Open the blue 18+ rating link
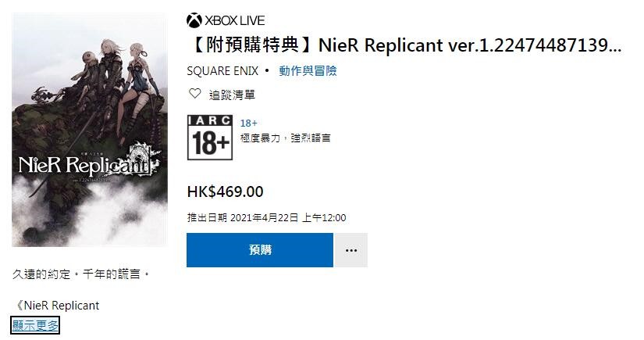The height and width of the screenshot is (340, 644). pyautogui.click(x=249, y=123)
